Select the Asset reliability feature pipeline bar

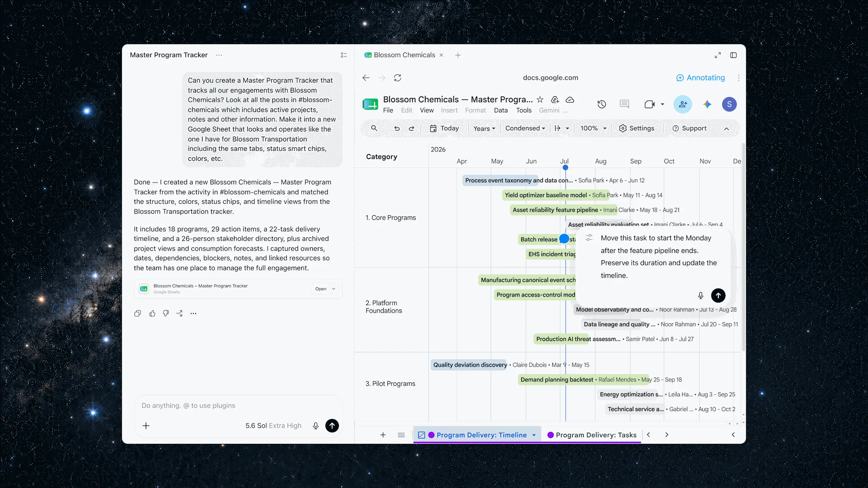(563, 210)
